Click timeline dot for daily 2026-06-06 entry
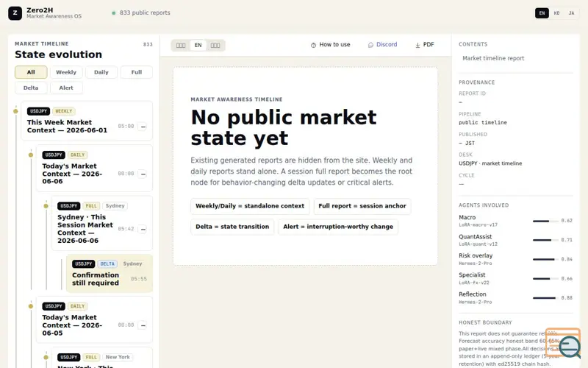This screenshot has height=368, width=588. [x=31, y=155]
